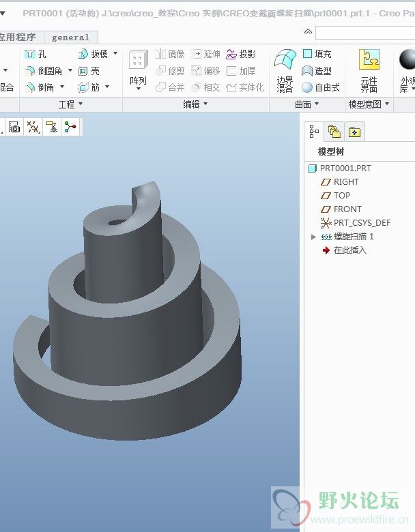
Task: Open the 筋 dropdown arrow
Action: pos(107,87)
